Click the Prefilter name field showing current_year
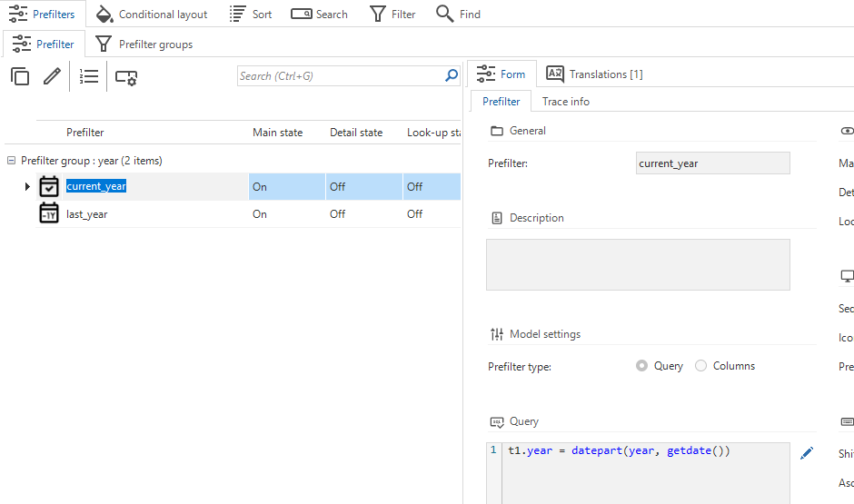The image size is (854, 504). coord(713,163)
